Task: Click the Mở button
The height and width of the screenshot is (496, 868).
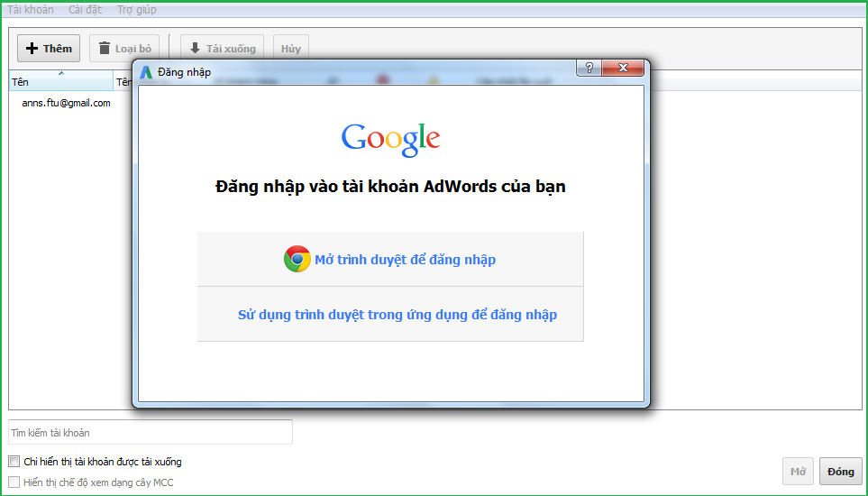Action: [798, 472]
